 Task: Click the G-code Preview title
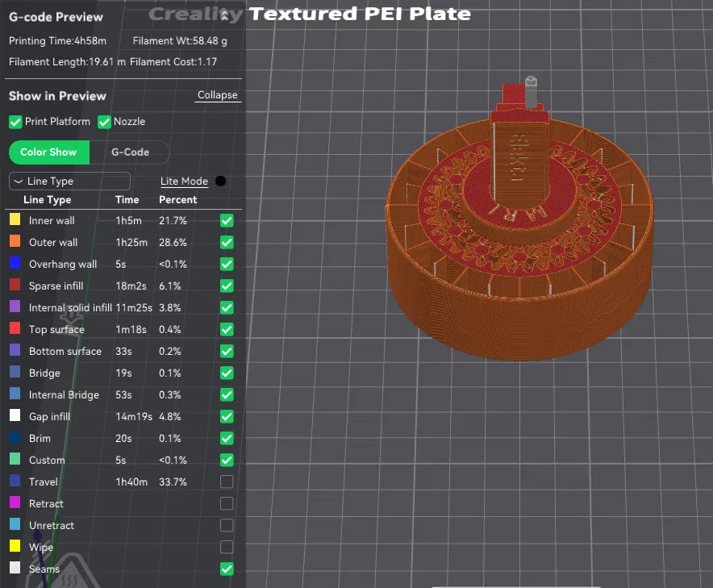coord(56,17)
